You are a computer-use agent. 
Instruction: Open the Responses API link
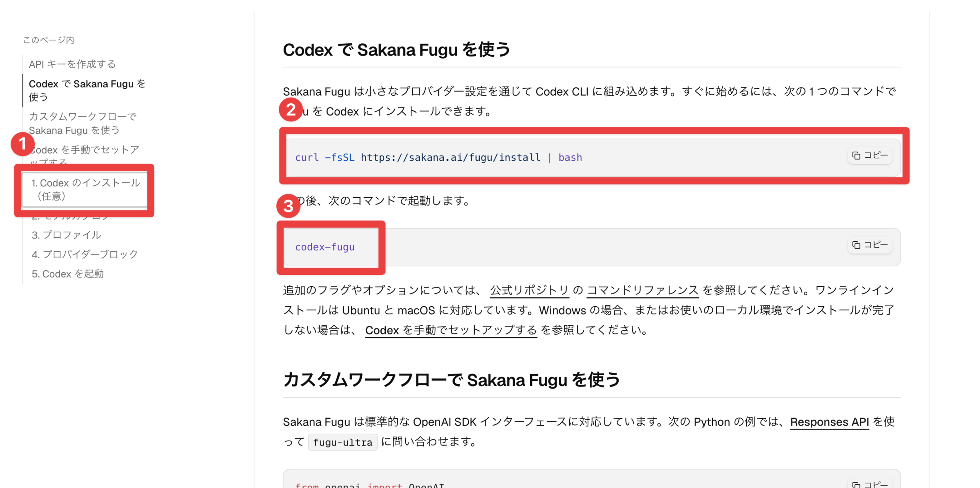[x=829, y=422]
